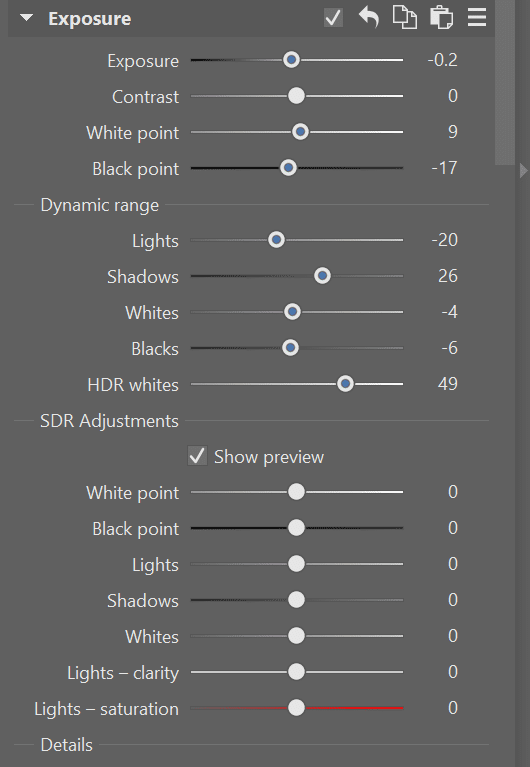Image resolution: width=530 pixels, height=767 pixels.
Task: Click the Lights – clarity slider handle
Action: [296, 672]
